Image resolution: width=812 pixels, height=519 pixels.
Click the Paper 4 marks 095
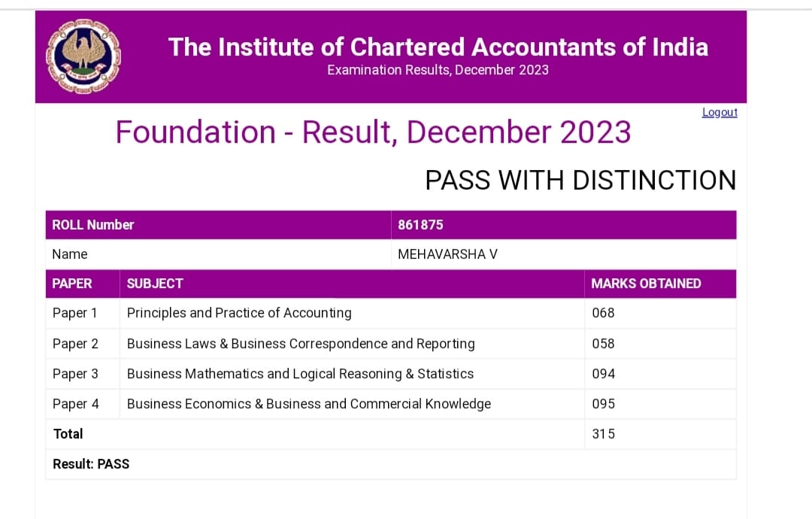[x=603, y=404]
